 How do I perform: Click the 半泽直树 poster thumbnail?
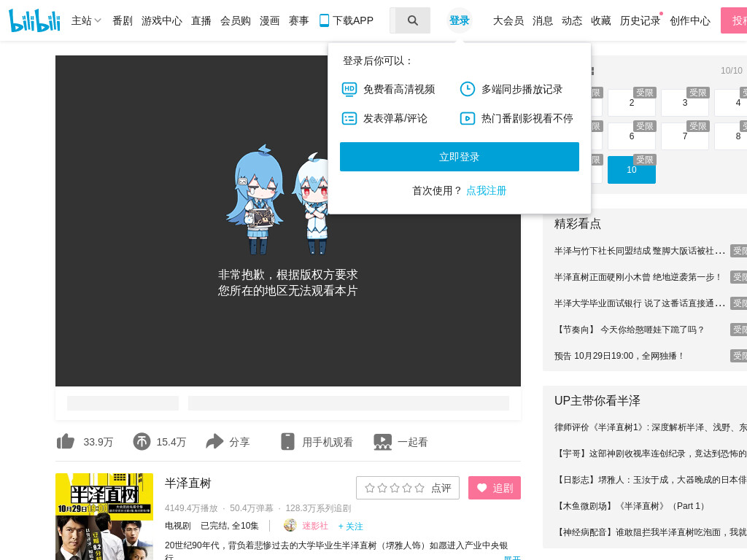(x=104, y=517)
